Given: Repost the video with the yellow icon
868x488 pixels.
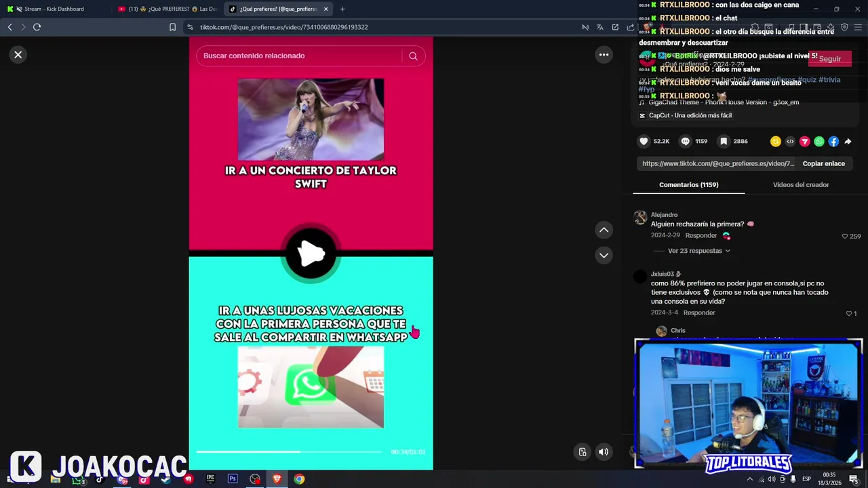Looking at the screenshot, I should (776, 142).
